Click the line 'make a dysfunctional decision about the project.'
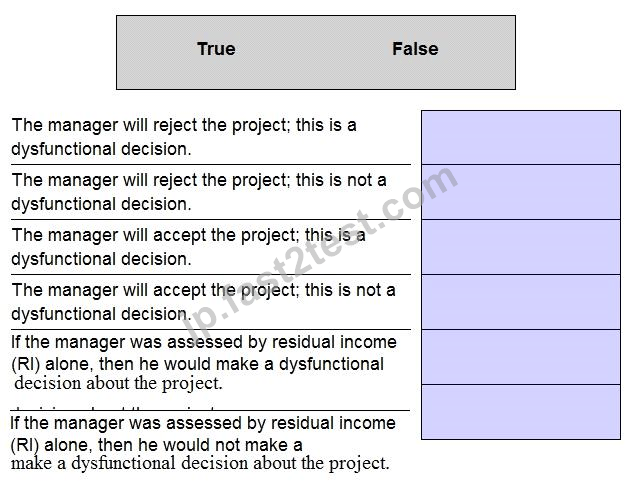The image size is (640, 503). click(x=200, y=463)
